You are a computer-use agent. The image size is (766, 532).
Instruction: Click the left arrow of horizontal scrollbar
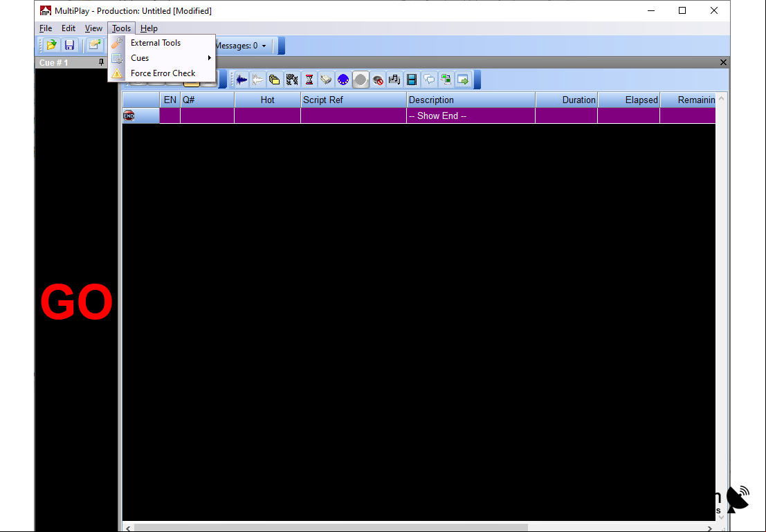(x=128, y=528)
